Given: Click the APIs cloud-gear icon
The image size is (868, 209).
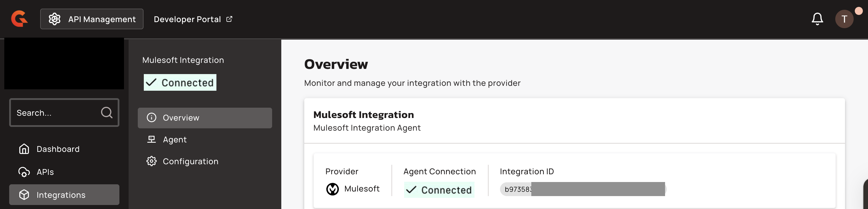Looking at the screenshot, I should (x=24, y=172).
